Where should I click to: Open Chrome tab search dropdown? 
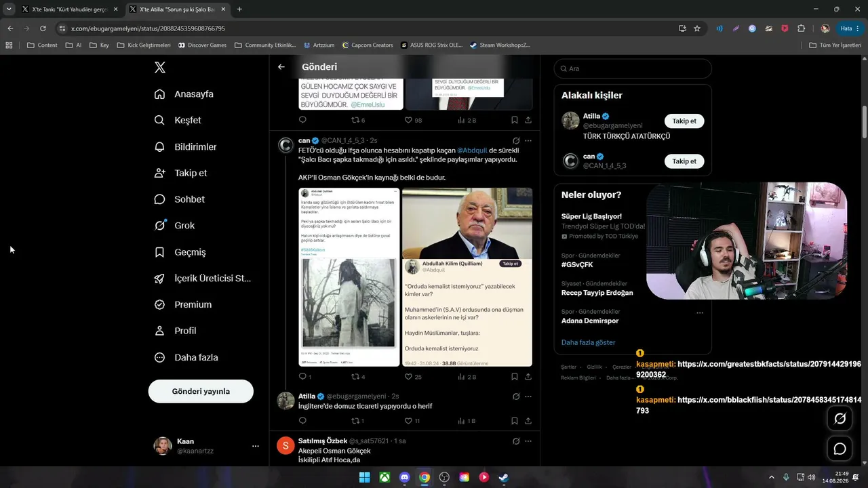pyautogui.click(x=9, y=9)
